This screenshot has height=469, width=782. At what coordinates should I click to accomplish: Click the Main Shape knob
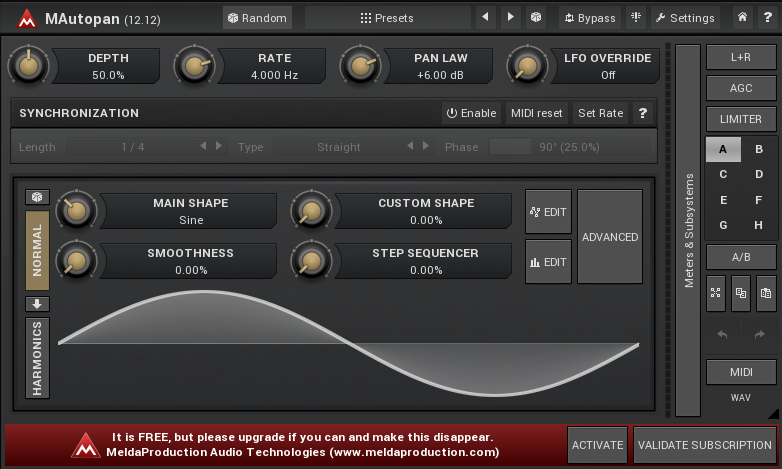pos(76,211)
